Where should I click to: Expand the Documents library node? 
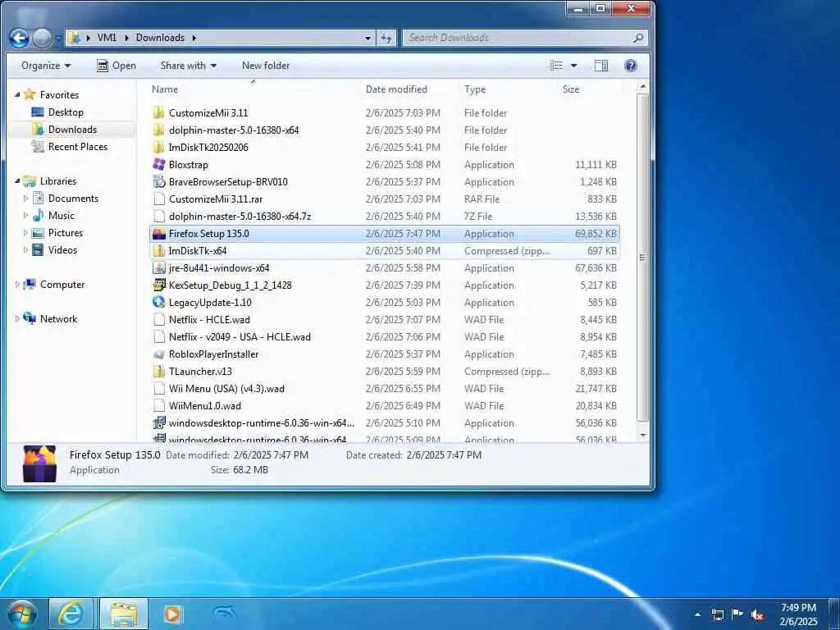25,199
